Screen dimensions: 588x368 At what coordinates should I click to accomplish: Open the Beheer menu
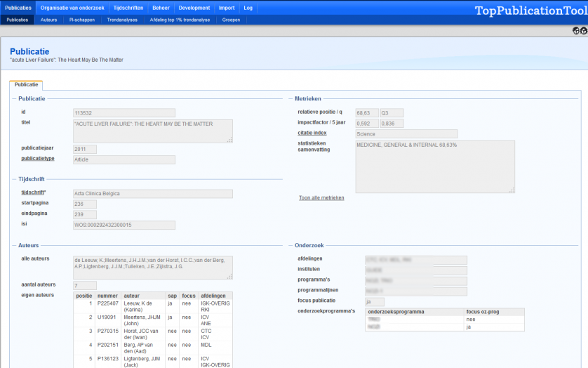coord(161,8)
